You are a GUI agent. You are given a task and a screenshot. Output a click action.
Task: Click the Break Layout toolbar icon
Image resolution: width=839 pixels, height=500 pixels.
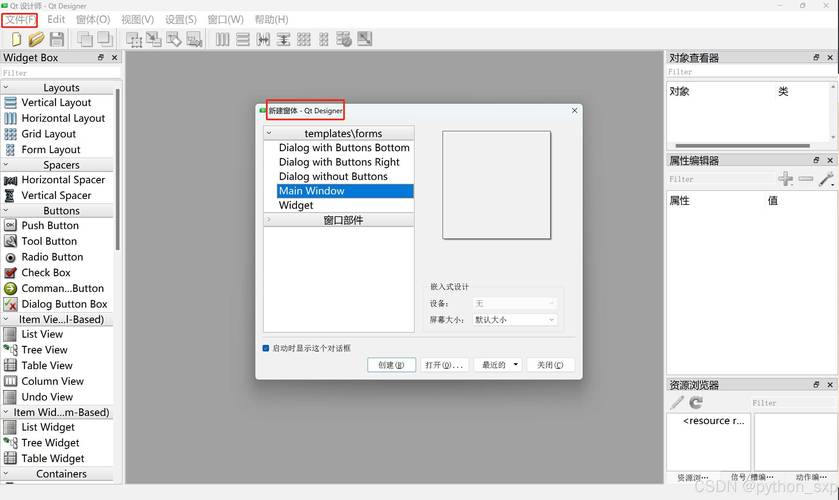[x=344, y=39]
